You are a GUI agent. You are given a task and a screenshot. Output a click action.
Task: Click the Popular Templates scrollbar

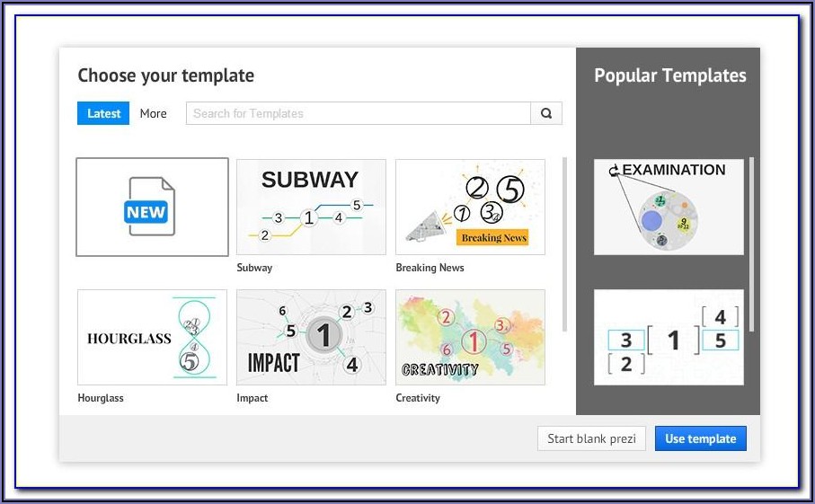tap(751, 243)
